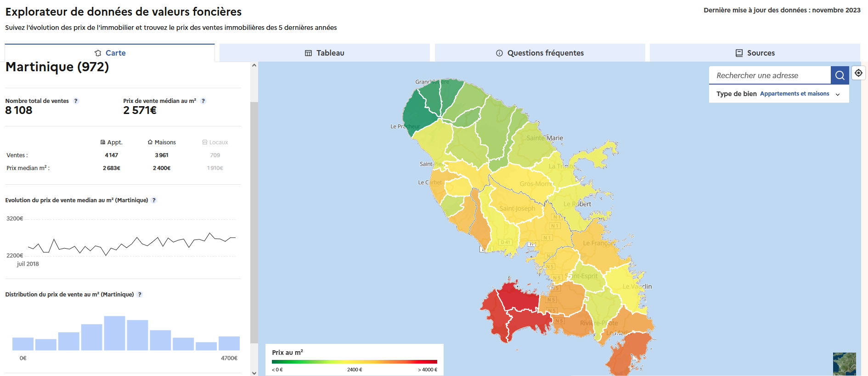Toggle the Appt. property type filter
The width and height of the screenshot is (868, 376).
pyautogui.click(x=112, y=142)
